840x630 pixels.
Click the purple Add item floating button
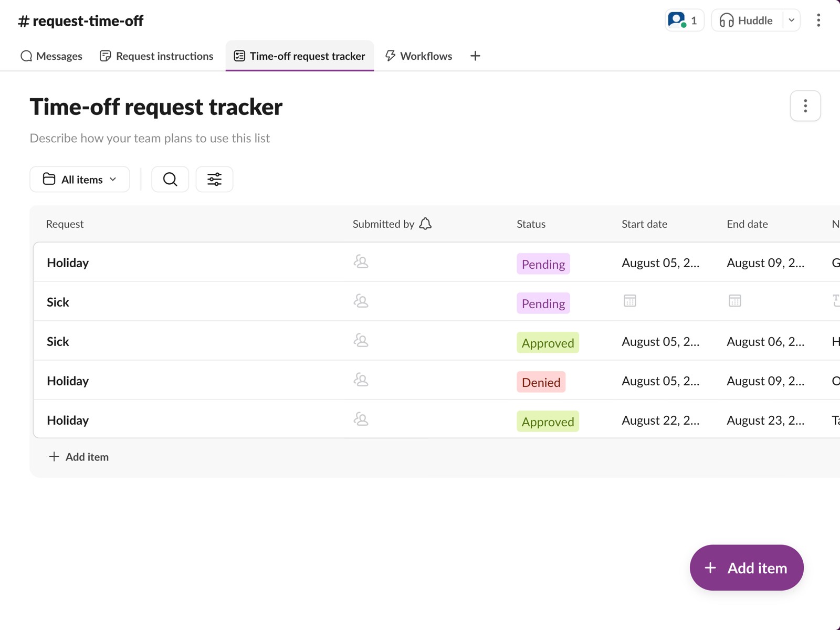746,568
